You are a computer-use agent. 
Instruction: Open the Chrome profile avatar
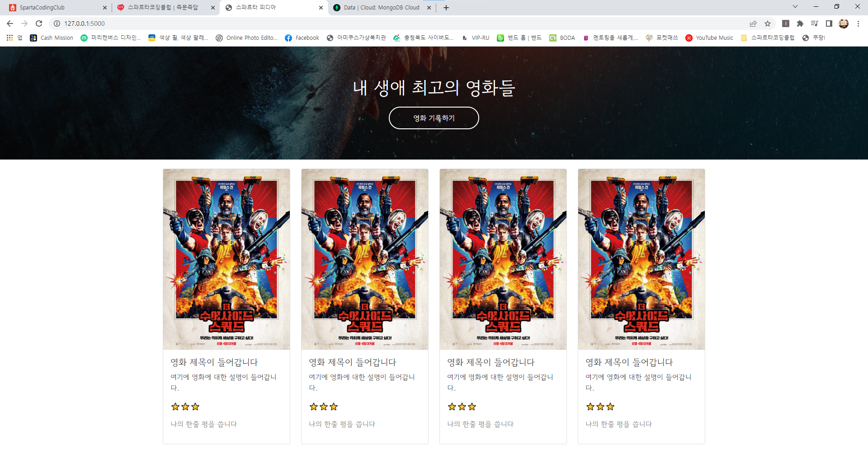pos(844,23)
